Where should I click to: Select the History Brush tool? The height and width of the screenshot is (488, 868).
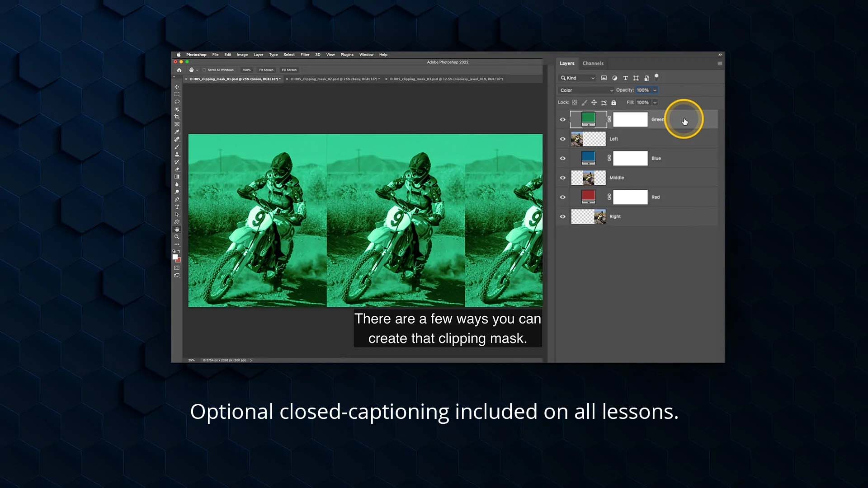point(177,162)
